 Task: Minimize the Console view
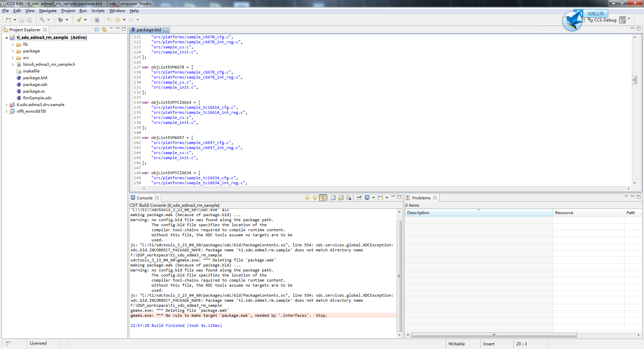pyautogui.click(x=393, y=197)
